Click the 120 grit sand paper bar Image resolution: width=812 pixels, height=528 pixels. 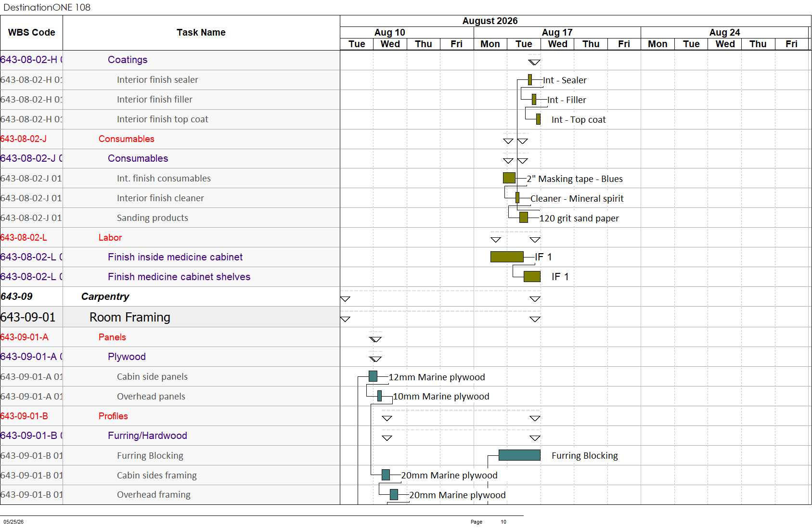click(x=524, y=218)
